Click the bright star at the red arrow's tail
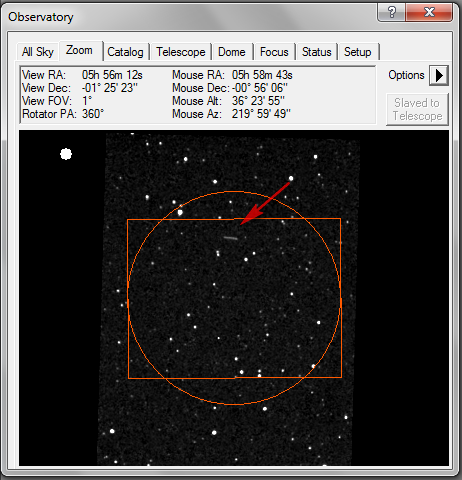Viewport: 462px width, 480px height. [x=291, y=178]
